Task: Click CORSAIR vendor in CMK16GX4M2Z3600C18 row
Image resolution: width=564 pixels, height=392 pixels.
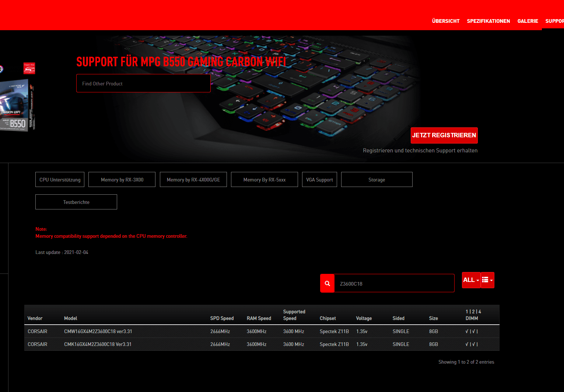Action: pos(38,344)
